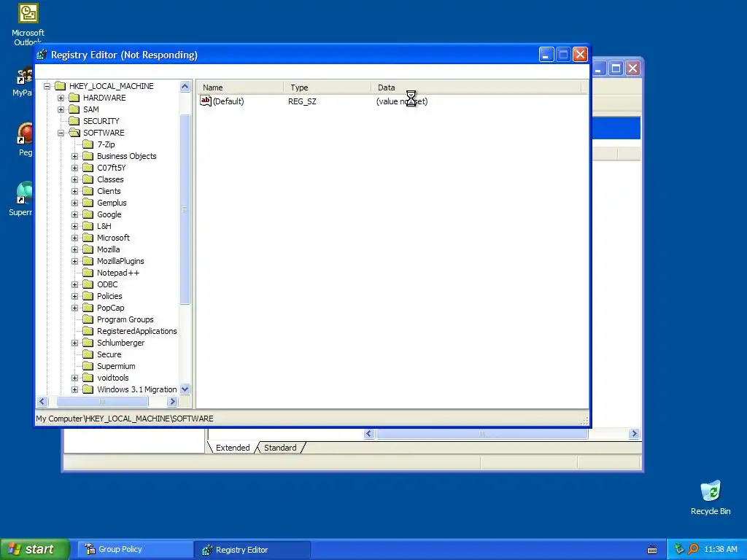The width and height of the screenshot is (747, 560).
Task: Expand the MozillaPlugins key
Action: [x=75, y=261]
